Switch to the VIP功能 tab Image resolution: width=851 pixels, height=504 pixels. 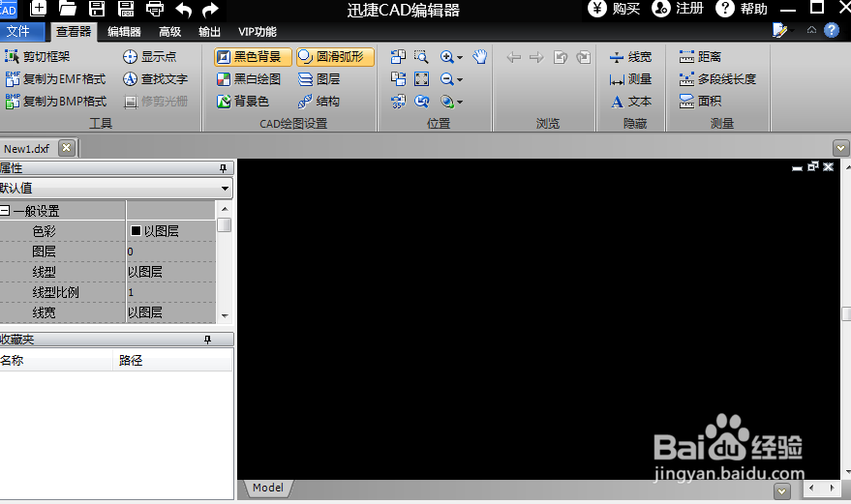[258, 32]
